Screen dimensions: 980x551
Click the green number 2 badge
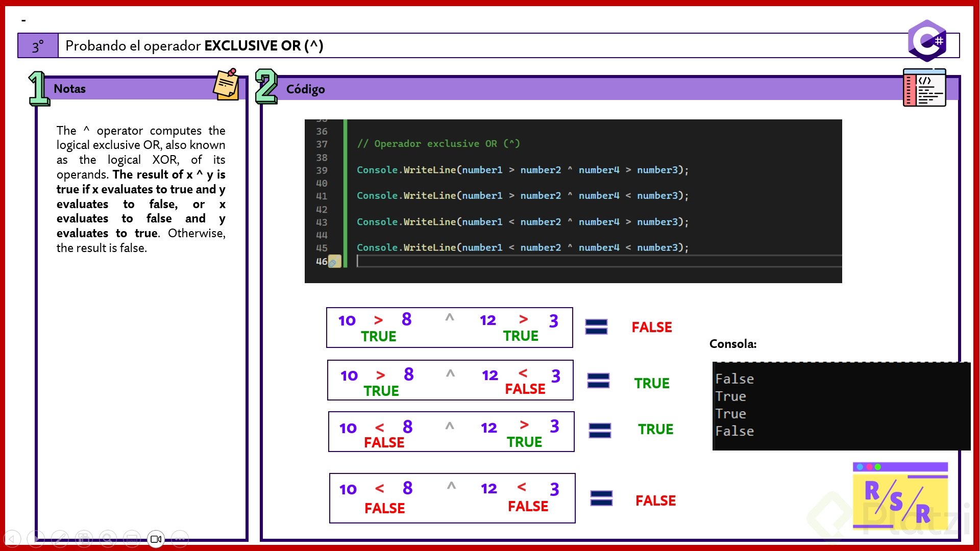[266, 87]
